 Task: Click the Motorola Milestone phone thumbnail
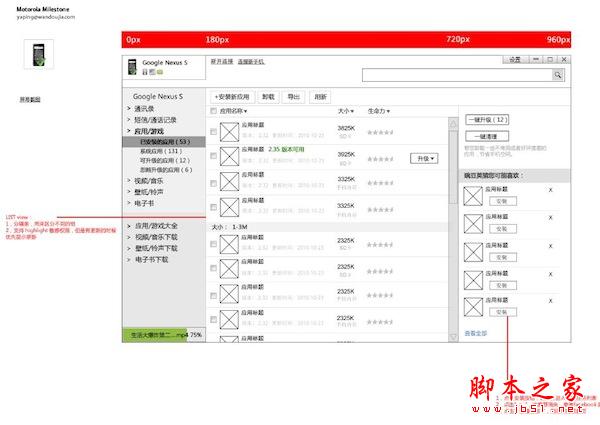39,54
